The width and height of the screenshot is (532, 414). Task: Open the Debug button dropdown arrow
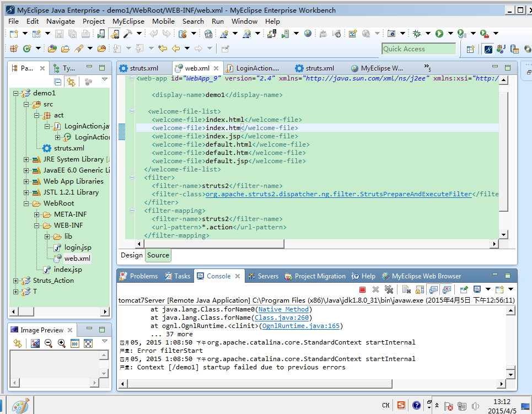[428, 34]
